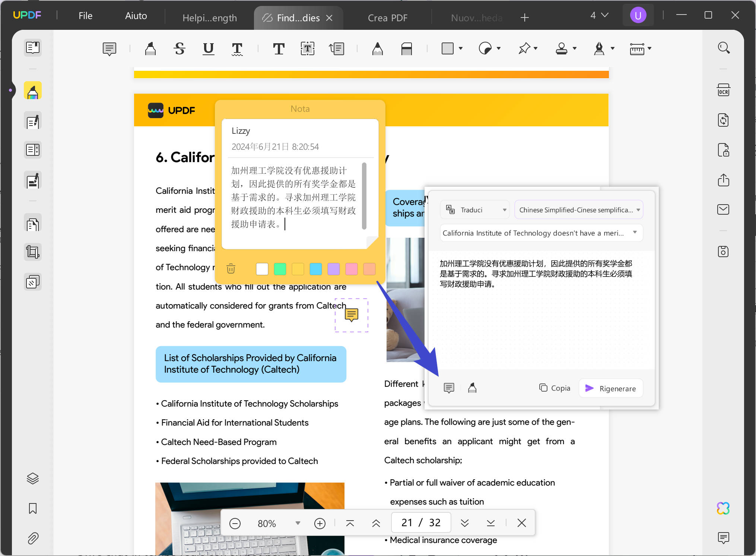756x556 pixels.
Task: Open the Aiuto menu
Action: coord(136,16)
